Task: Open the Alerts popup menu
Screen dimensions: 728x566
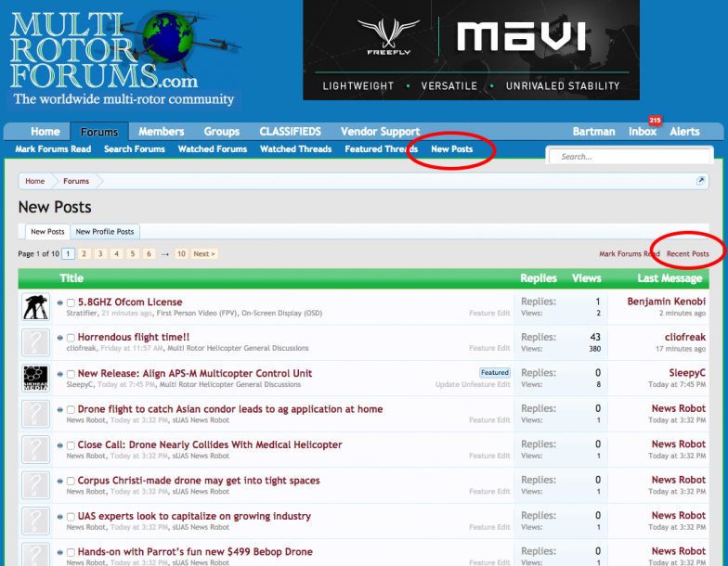Action: point(684,132)
